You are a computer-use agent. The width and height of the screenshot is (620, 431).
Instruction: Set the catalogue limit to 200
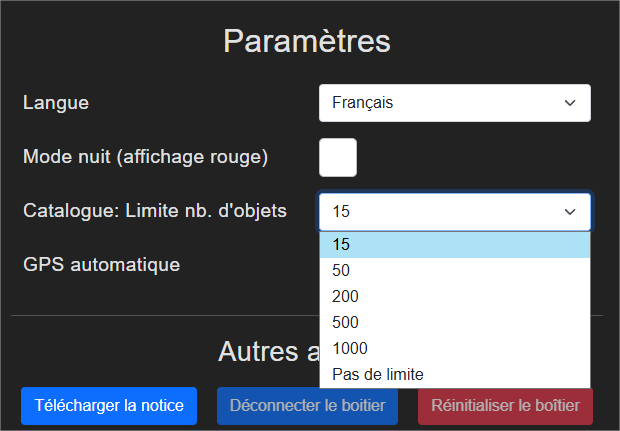point(454,297)
